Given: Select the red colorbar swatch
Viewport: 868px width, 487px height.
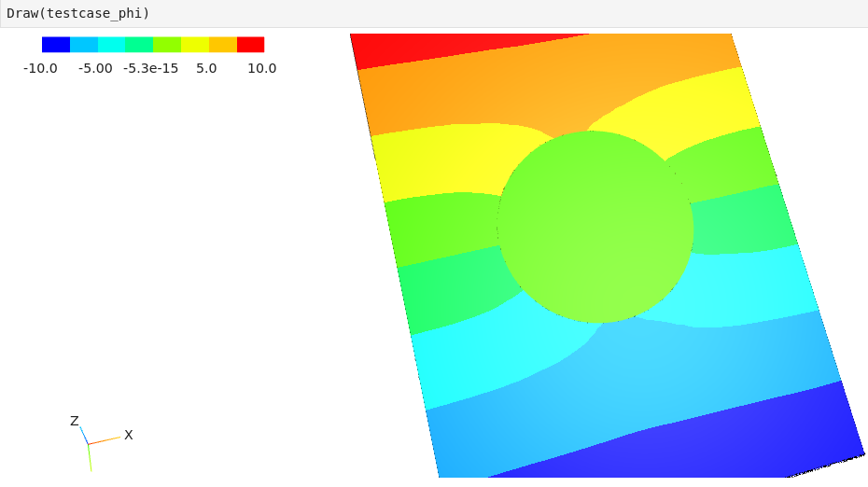Looking at the screenshot, I should coord(250,45).
